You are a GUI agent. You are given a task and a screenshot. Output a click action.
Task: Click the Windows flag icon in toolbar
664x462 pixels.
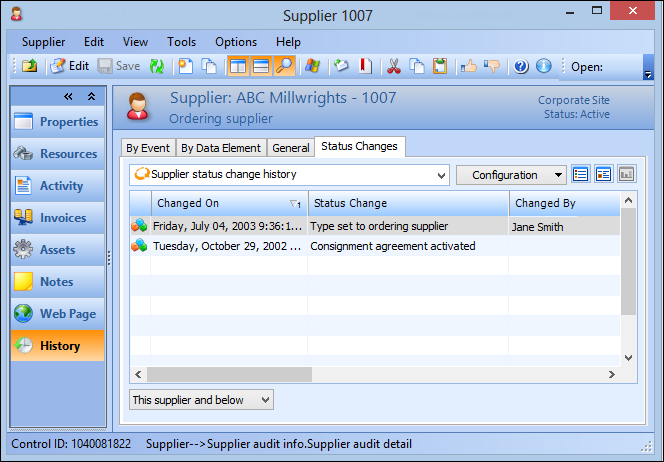point(313,66)
